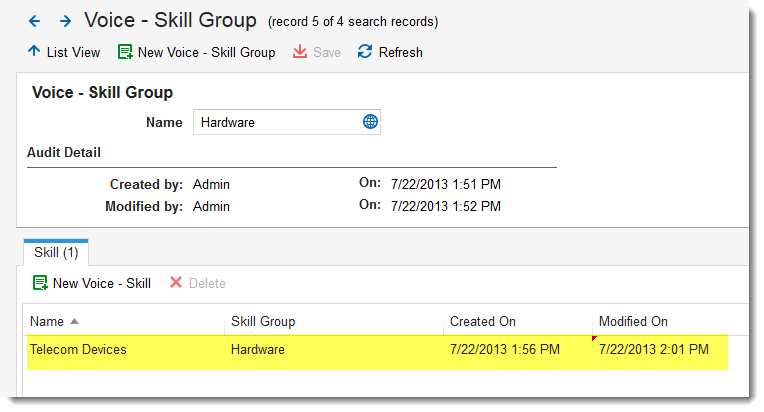Viewport: 764px width, 412px height.
Task: Sort by the Created On column header
Action: 483,321
